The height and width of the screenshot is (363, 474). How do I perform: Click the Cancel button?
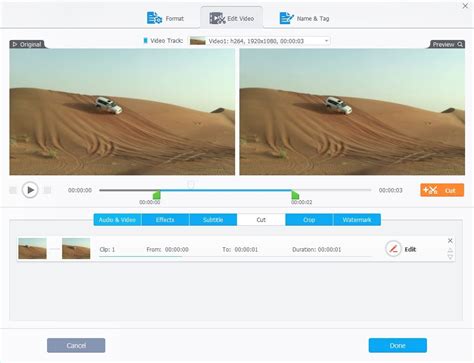76,345
